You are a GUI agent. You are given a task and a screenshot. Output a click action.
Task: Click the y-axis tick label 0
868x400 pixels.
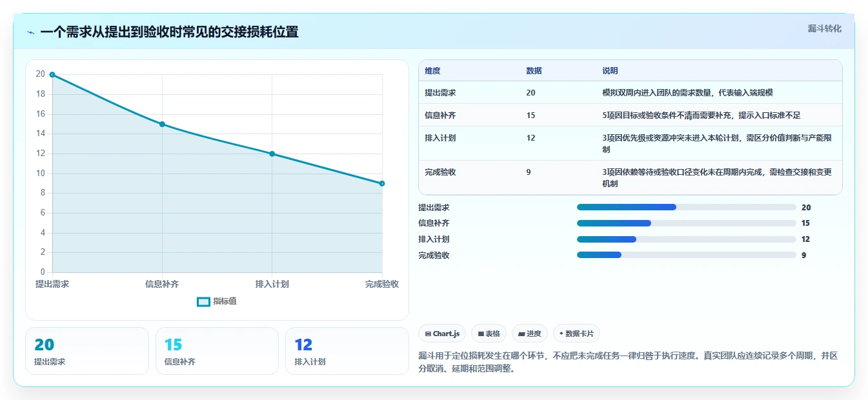(x=43, y=272)
